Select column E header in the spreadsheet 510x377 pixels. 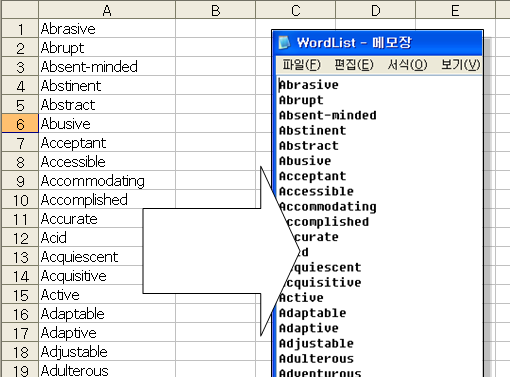click(455, 10)
